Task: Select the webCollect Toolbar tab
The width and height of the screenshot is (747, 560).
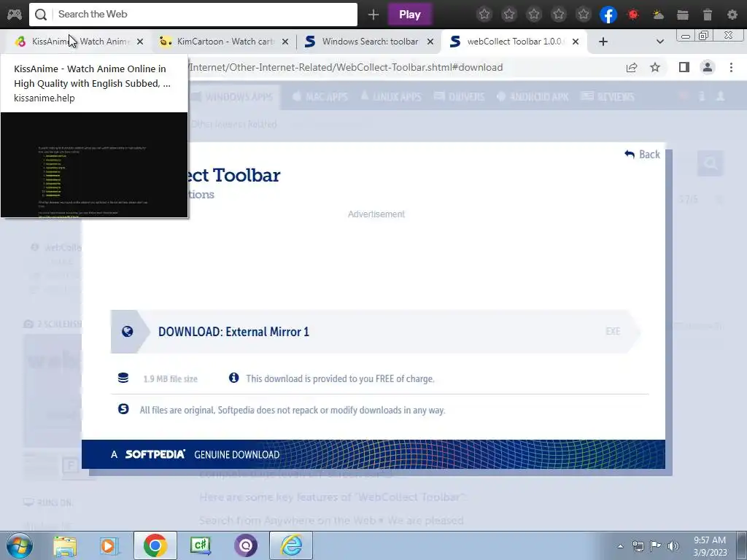Action: pos(512,42)
